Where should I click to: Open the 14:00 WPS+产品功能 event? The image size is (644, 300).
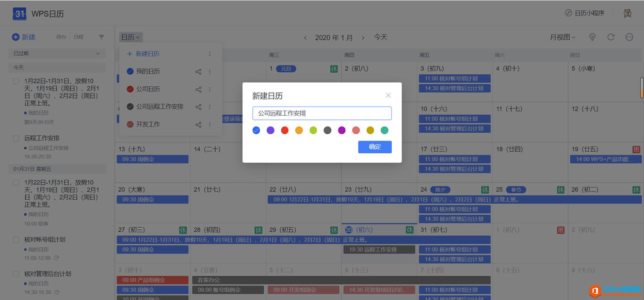click(605, 159)
